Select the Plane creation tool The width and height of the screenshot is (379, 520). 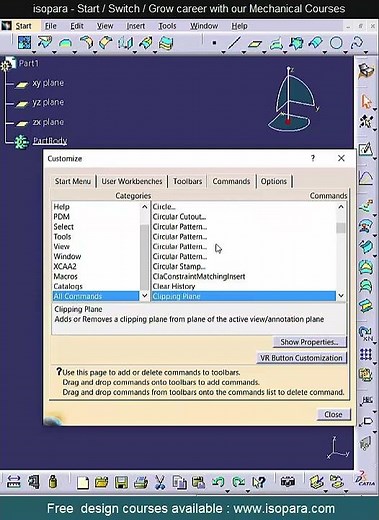[255, 43]
